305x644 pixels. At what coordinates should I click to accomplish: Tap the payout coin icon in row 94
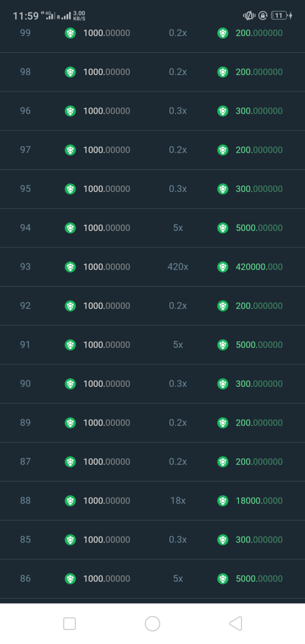point(222,228)
